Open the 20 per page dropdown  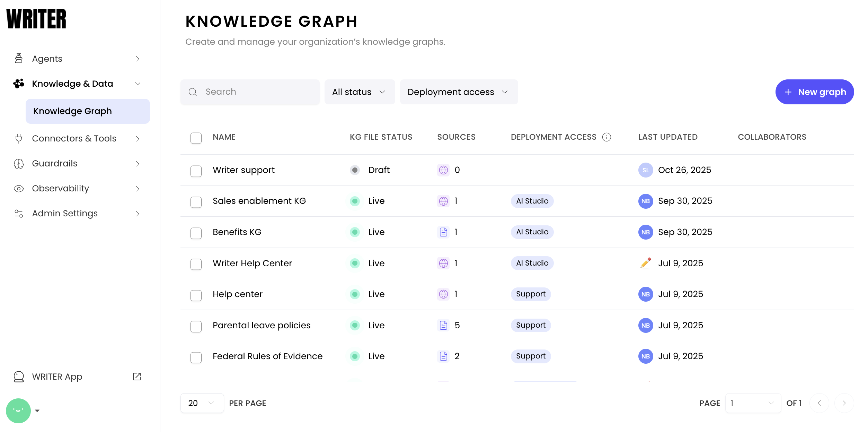tap(202, 403)
